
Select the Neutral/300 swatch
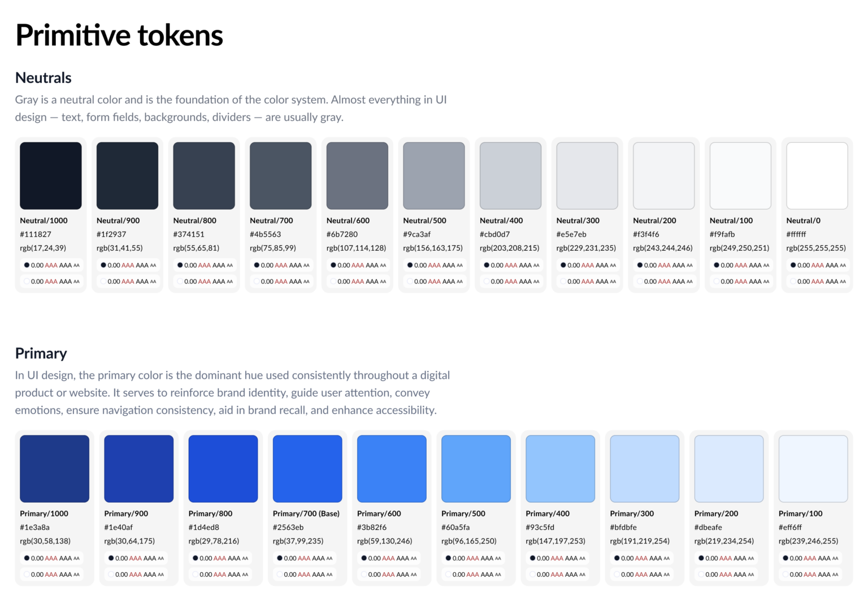click(x=587, y=176)
